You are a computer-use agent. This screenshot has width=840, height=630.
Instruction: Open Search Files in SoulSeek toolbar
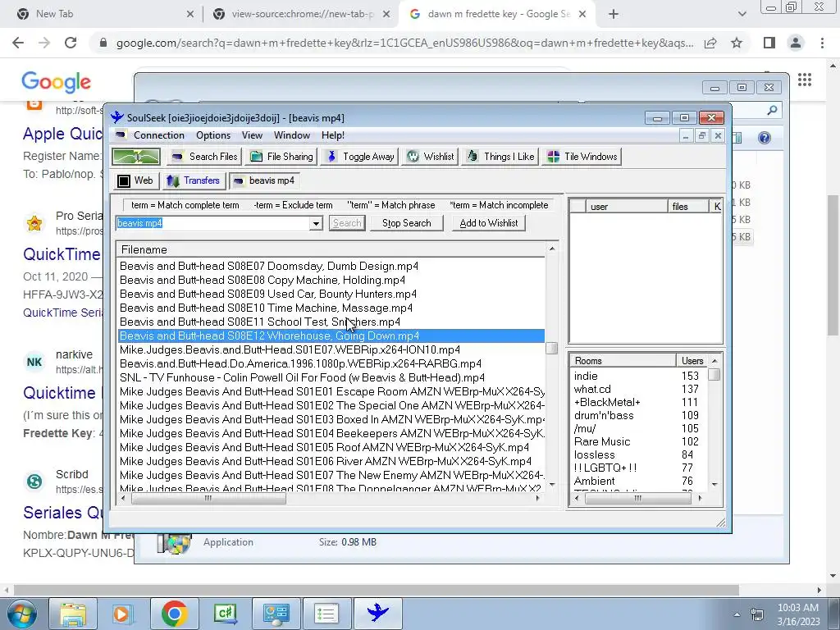point(204,157)
